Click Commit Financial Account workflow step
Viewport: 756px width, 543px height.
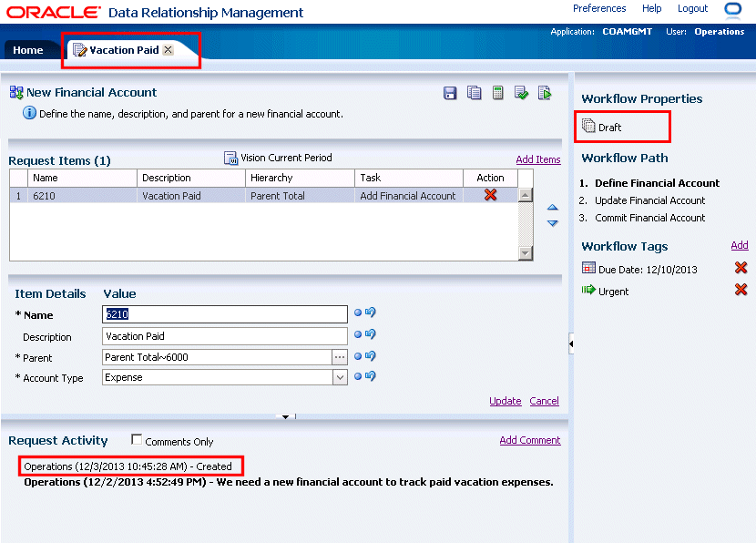[650, 218]
